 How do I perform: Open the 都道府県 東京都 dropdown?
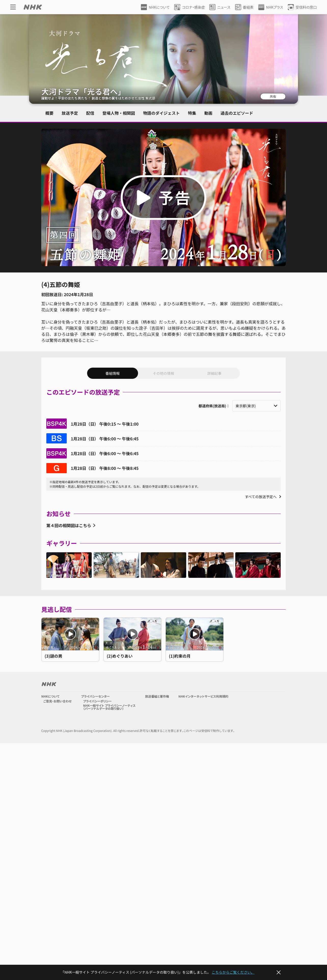[x=256, y=406]
